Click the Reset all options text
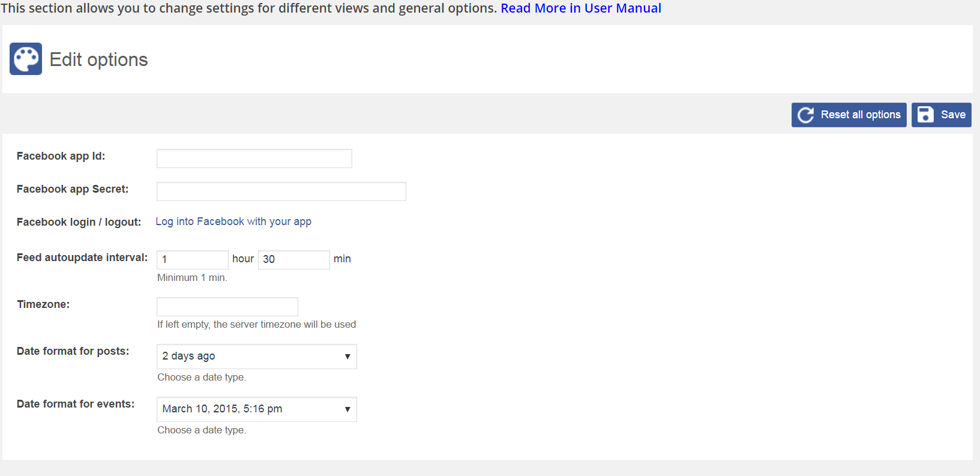 point(861,115)
